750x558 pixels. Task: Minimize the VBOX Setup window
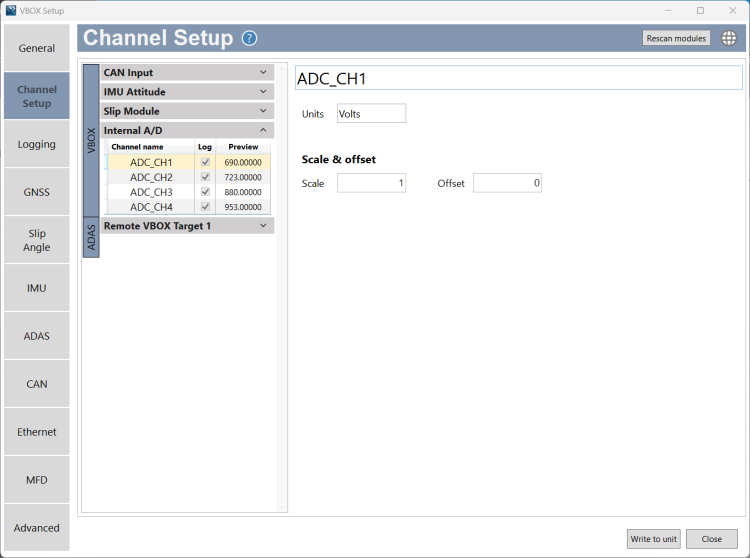point(668,11)
